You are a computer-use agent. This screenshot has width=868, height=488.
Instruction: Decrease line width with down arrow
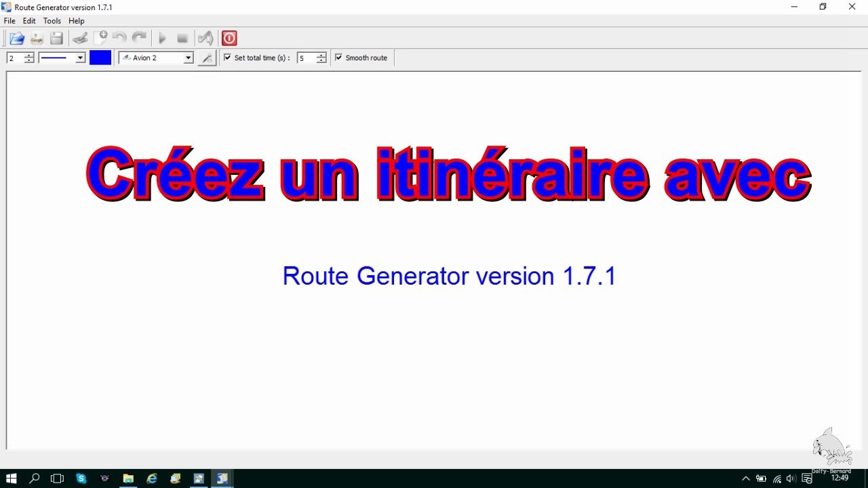click(29, 61)
